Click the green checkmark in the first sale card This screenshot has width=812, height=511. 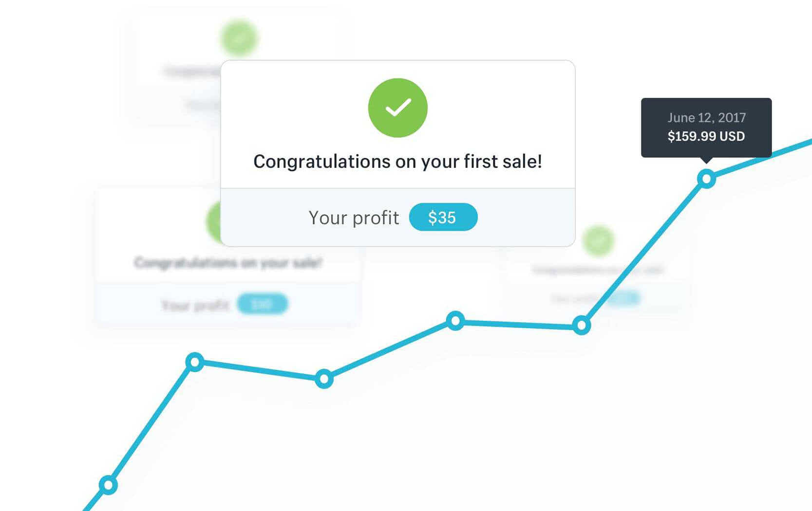tap(397, 108)
